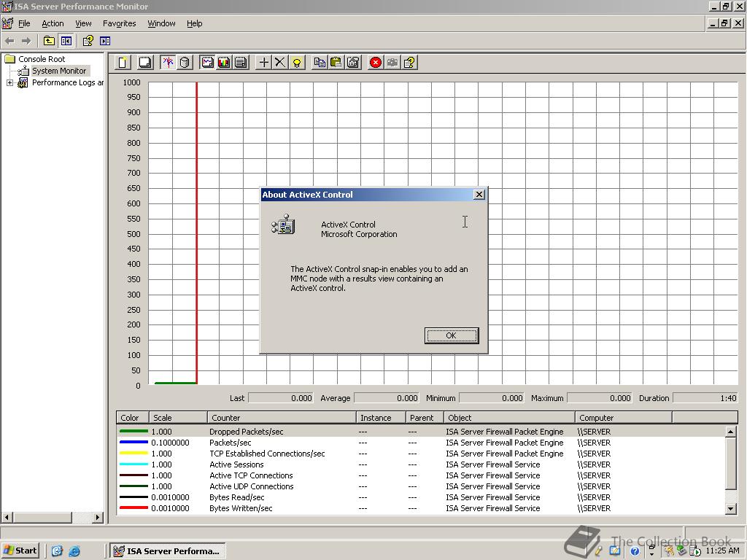Open the Window menu
This screenshot has width=747, height=560.
coord(161,23)
